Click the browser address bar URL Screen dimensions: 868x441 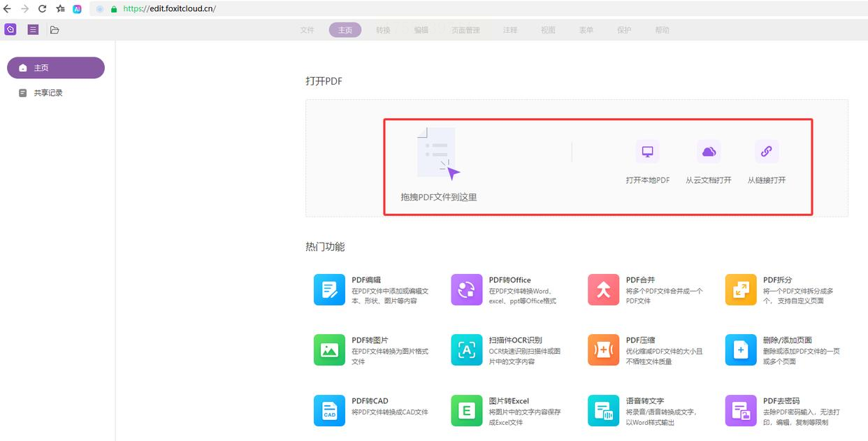coord(169,9)
